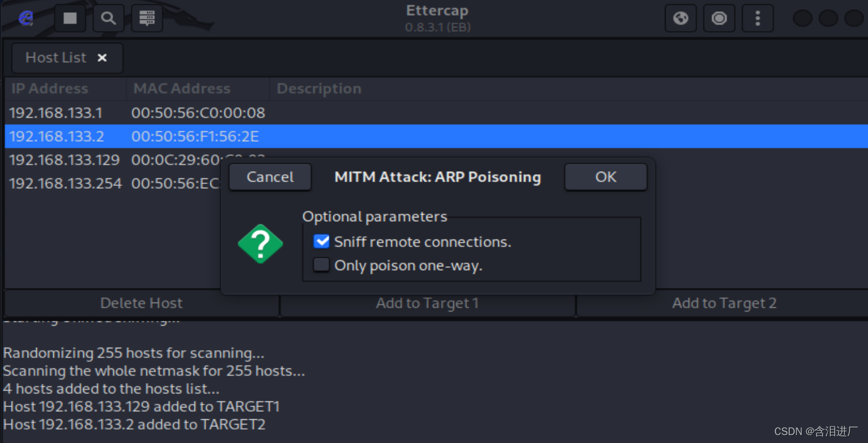Select host row 192.168.133.2
Screen dimensions: 868x443
pos(436,136)
